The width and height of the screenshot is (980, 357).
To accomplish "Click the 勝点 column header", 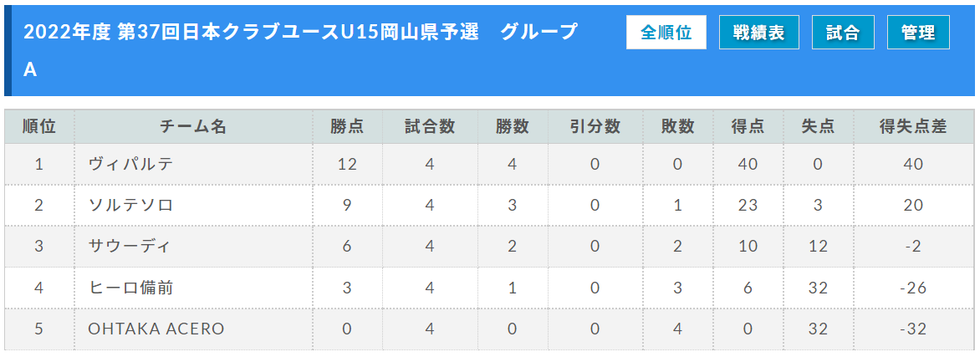I will [x=348, y=127].
